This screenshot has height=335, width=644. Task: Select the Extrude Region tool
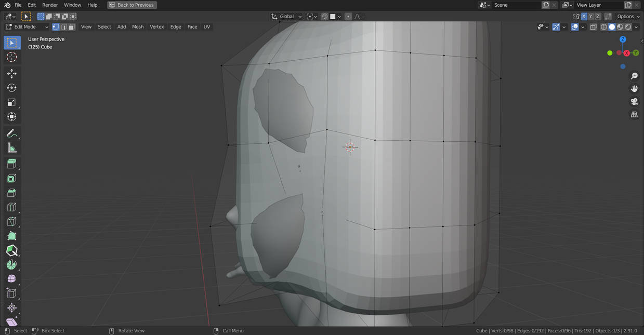coord(11,164)
